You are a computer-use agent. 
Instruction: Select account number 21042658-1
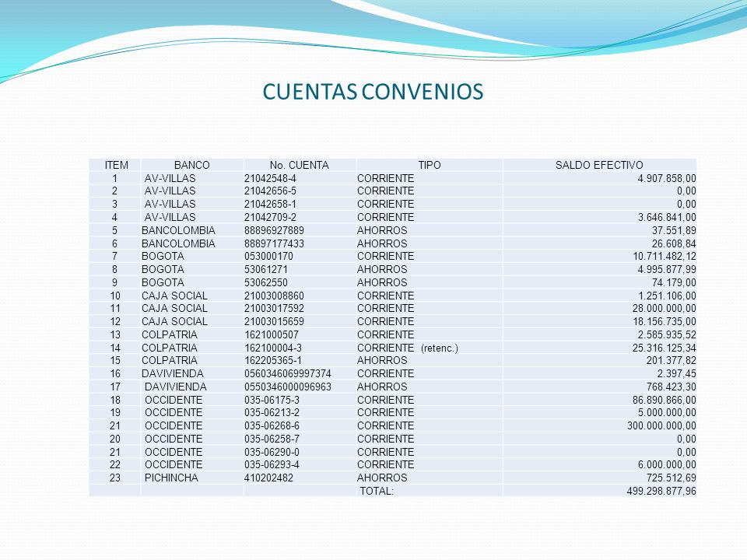coord(270,204)
